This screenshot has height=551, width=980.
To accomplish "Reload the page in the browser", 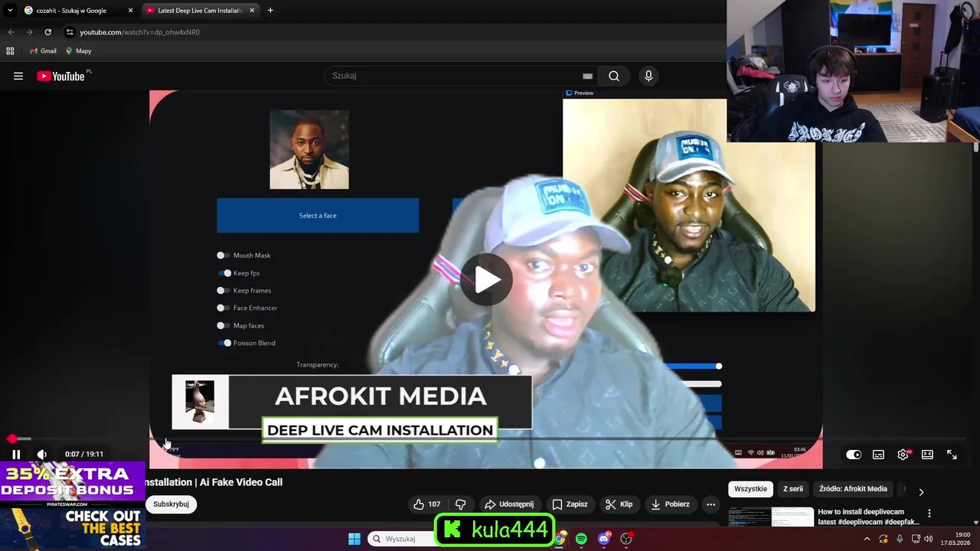I will tap(47, 32).
